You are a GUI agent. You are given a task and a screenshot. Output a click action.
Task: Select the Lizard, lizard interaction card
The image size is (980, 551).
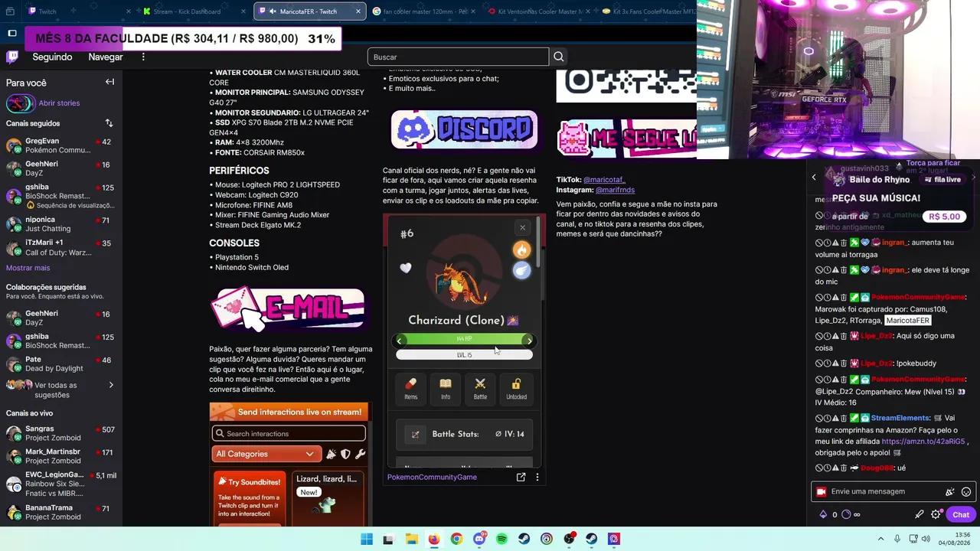(x=328, y=498)
